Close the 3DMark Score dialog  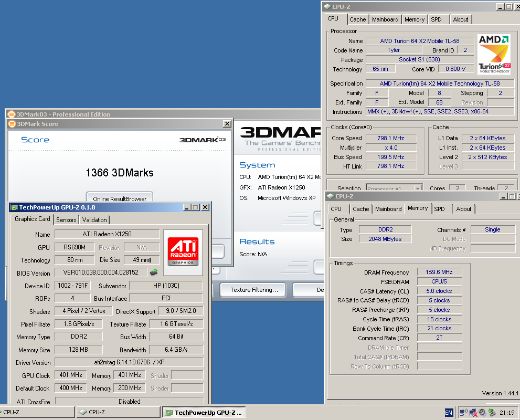click(227, 124)
